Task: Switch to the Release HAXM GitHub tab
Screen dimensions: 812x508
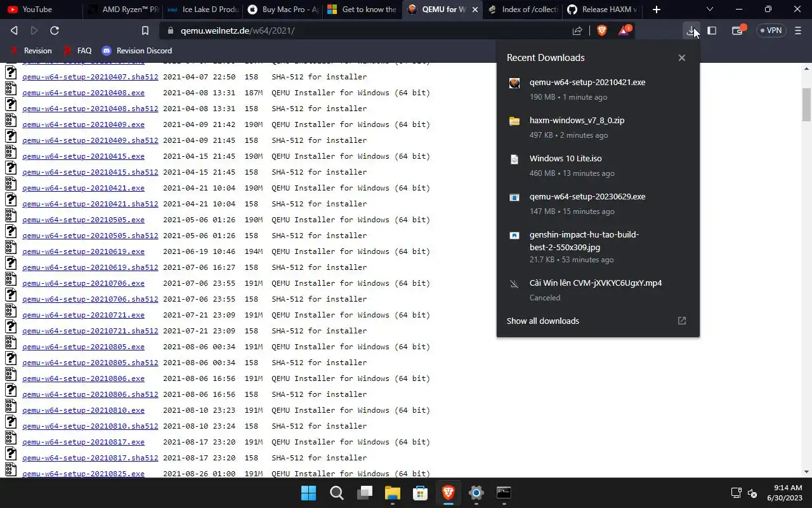Action: (601, 10)
